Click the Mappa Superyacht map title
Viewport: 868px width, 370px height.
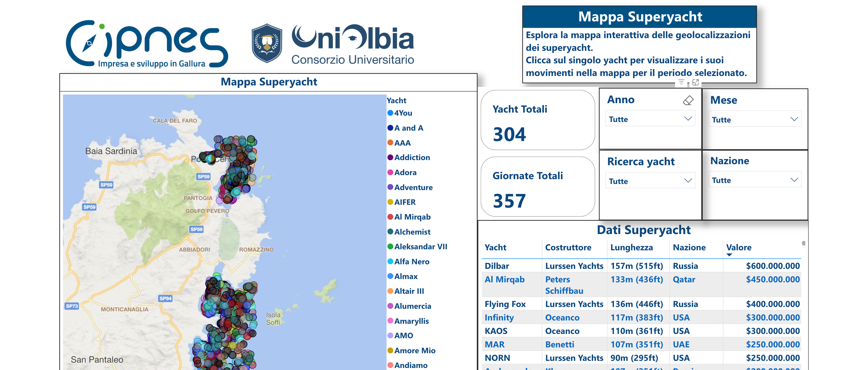click(x=269, y=82)
